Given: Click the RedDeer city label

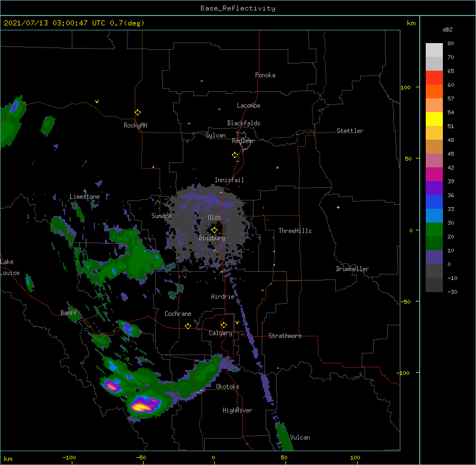Looking at the screenshot, I should tap(243, 141).
